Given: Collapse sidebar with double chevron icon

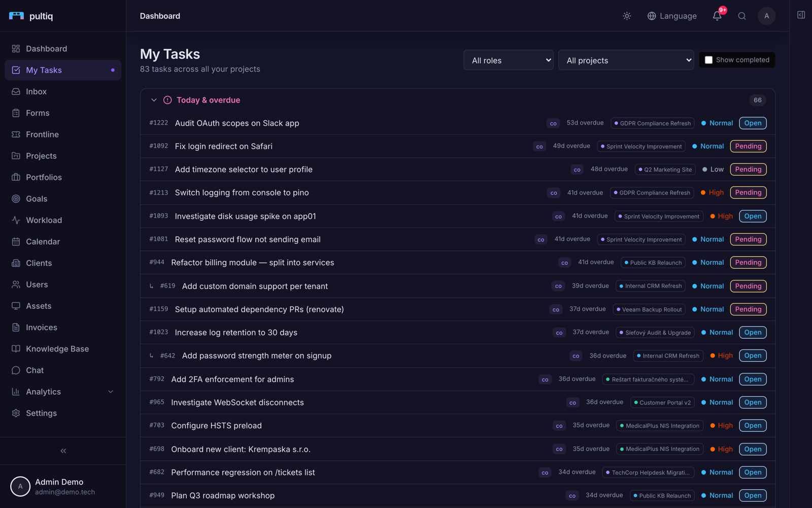Looking at the screenshot, I should (63, 451).
